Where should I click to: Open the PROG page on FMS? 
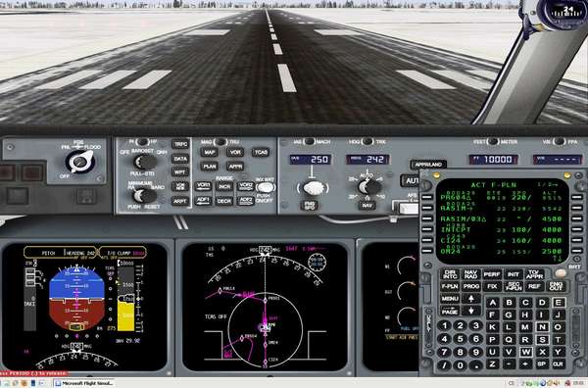tap(470, 287)
